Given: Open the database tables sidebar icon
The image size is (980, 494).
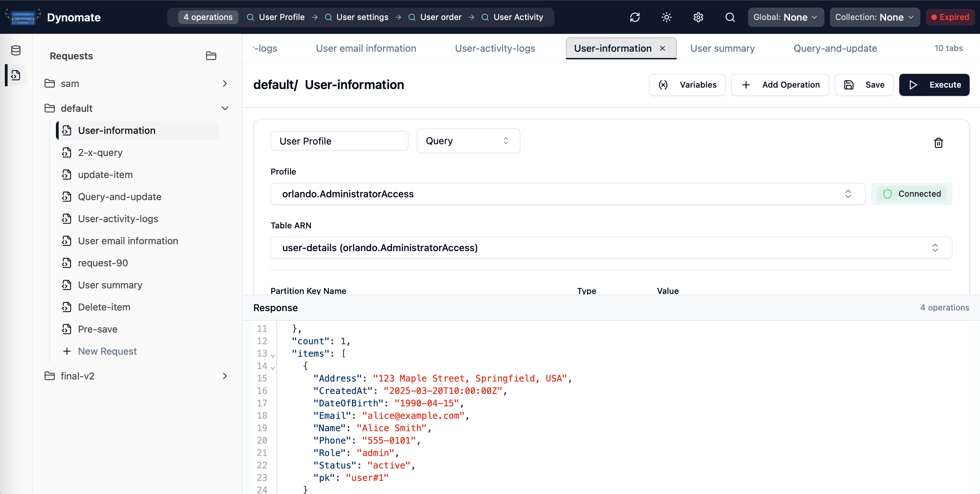Looking at the screenshot, I should pyautogui.click(x=16, y=50).
